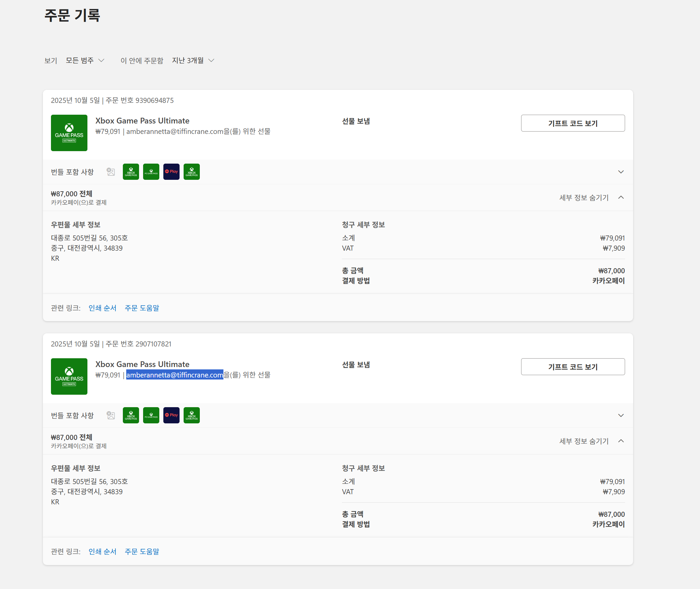700x589 pixels.
Task: Click 선물 보냄 status in order 2907107821
Action: point(356,365)
